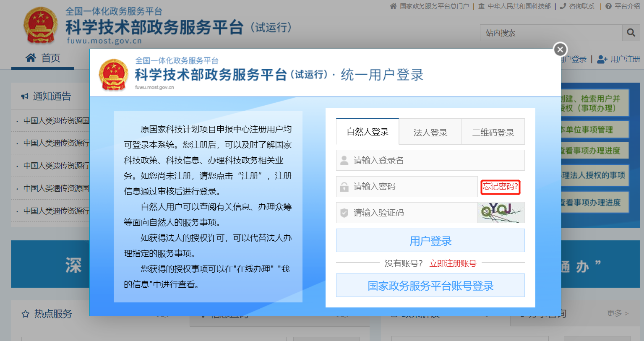Click the 请输入验证码 captcha input
644x341 pixels.
pyautogui.click(x=413, y=213)
